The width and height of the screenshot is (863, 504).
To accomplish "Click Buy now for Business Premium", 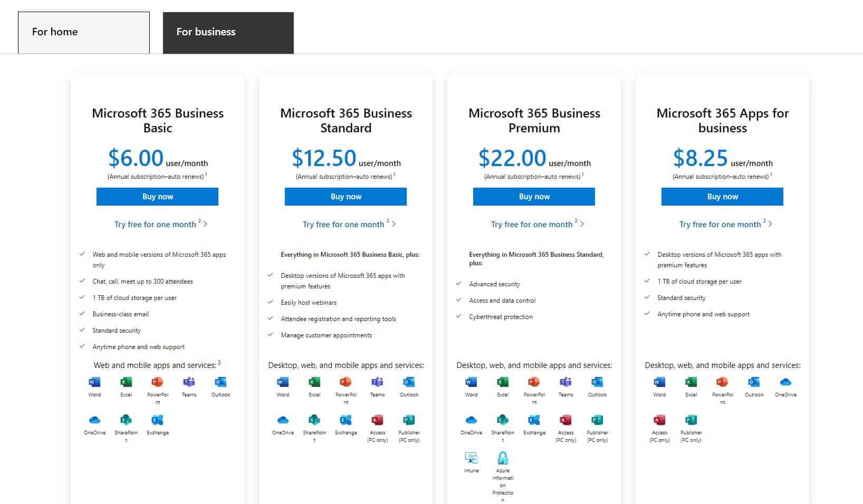I will pyautogui.click(x=534, y=196).
